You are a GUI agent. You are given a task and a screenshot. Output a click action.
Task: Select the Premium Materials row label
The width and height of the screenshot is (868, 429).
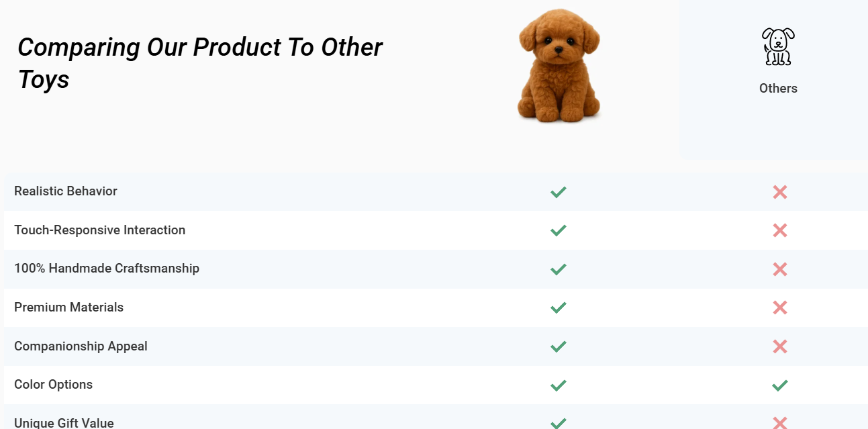68,307
